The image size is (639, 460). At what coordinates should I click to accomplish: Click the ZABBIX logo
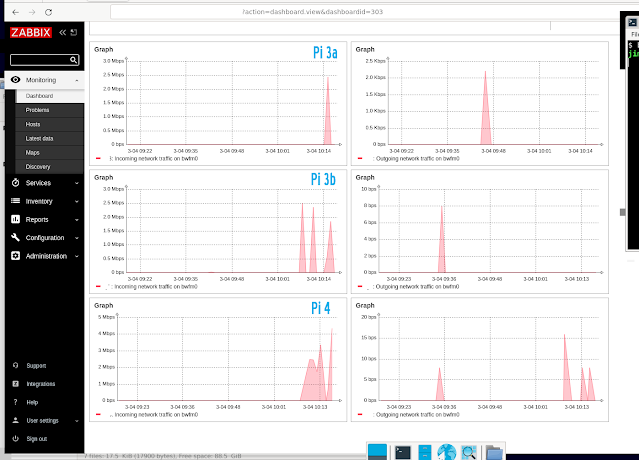point(31,32)
